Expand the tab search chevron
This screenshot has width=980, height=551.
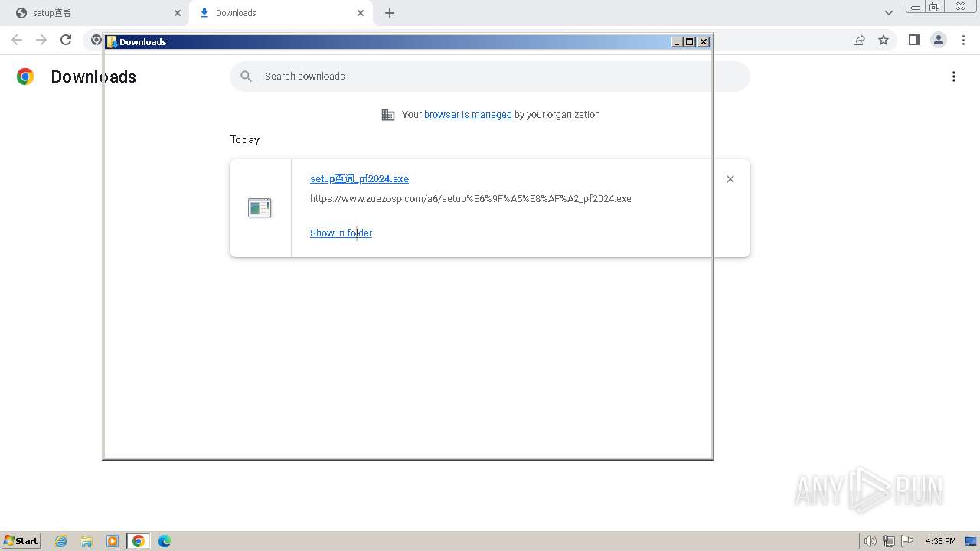[889, 13]
